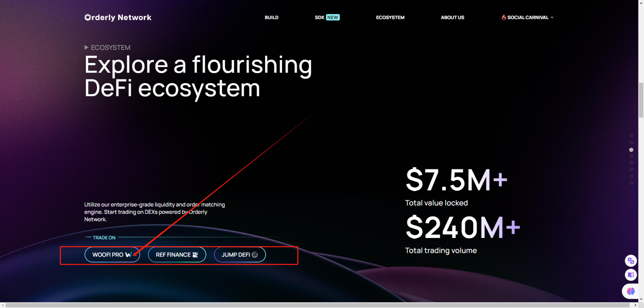This screenshot has width=644, height=308.
Task: Expand the Social Carnival dropdown chevron
Action: pyautogui.click(x=552, y=18)
